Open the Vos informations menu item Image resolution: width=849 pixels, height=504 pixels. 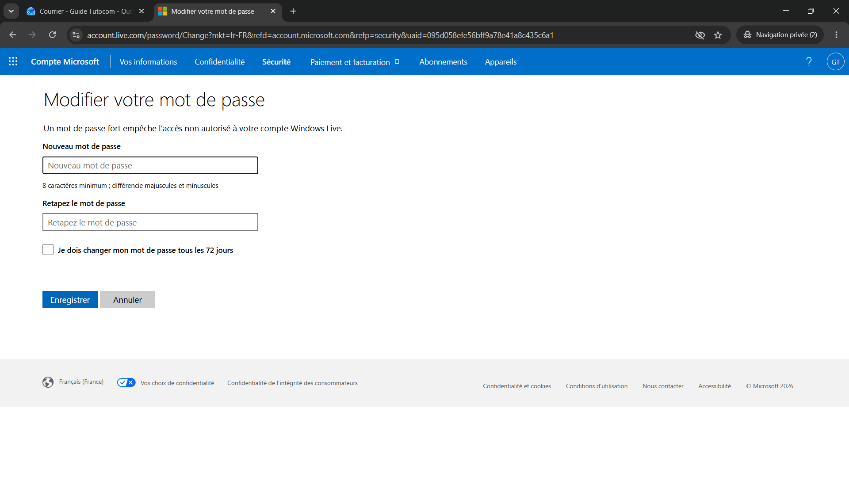click(148, 62)
